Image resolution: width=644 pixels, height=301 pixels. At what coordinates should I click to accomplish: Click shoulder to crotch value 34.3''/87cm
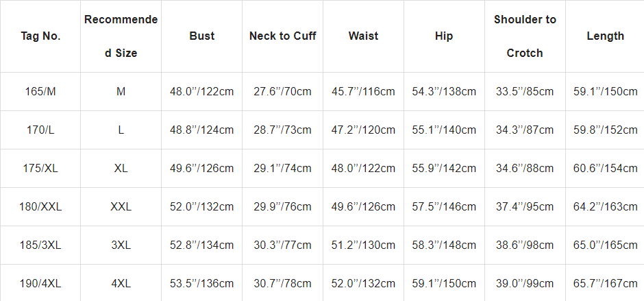pyautogui.click(x=525, y=130)
